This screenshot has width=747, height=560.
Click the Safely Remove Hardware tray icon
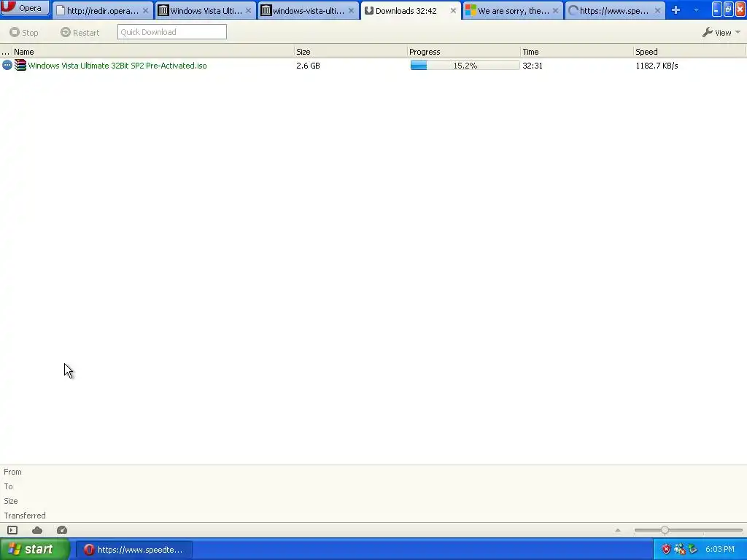(x=693, y=550)
